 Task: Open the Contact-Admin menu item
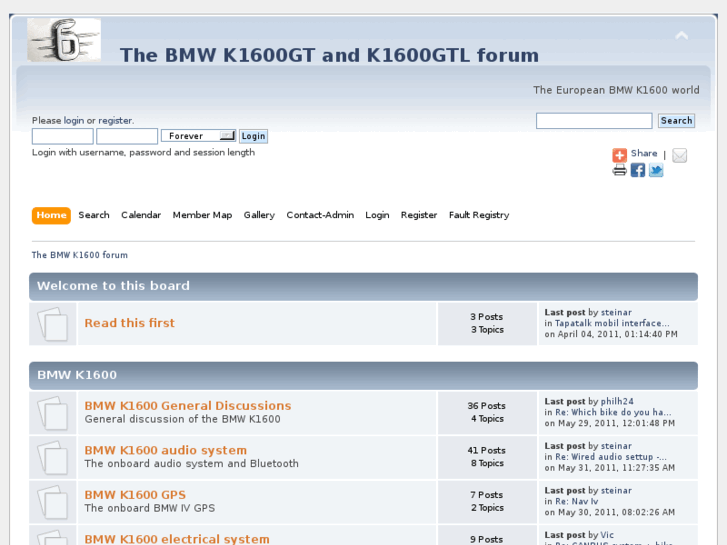(320, 215)
